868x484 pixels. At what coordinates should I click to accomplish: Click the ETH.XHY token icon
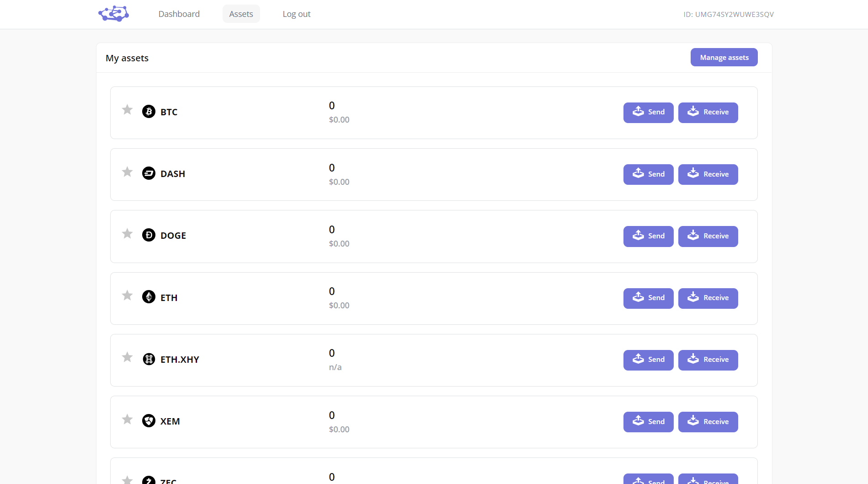coord(149,359)
